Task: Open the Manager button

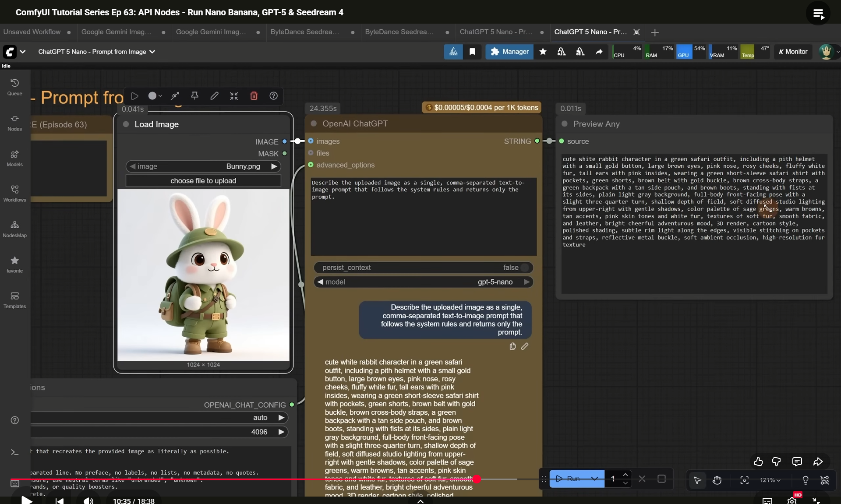Action: click(x=509, y=52)
